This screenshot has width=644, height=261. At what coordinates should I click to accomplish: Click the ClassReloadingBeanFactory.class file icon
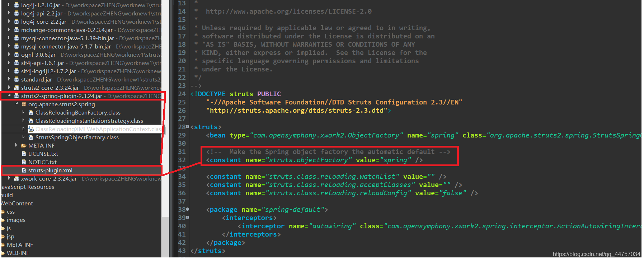coord(31,113)
